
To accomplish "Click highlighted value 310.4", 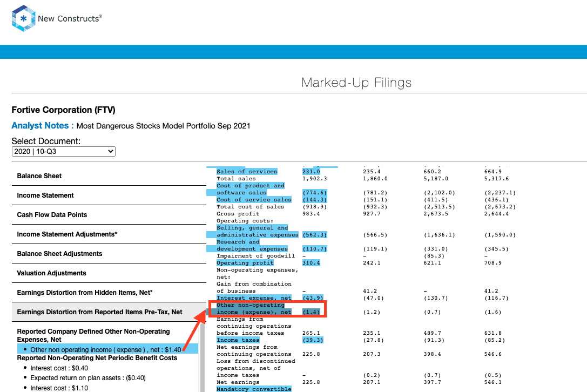I will click(311, 263).
